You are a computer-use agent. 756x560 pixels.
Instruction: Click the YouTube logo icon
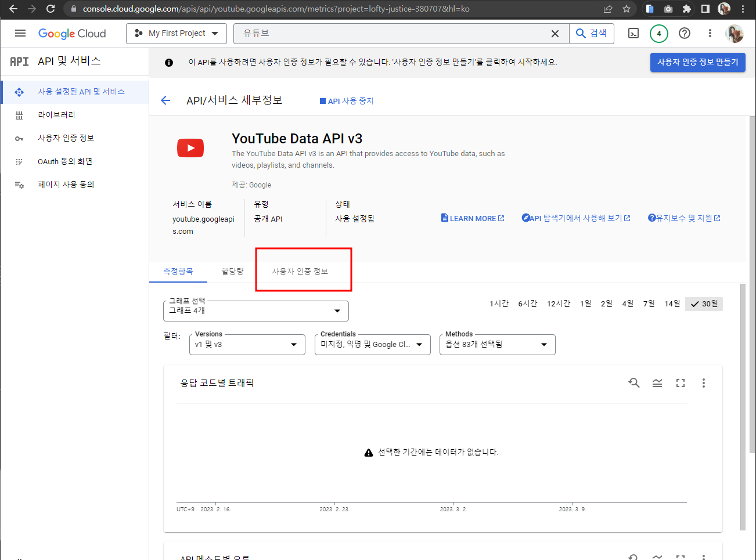190,149
